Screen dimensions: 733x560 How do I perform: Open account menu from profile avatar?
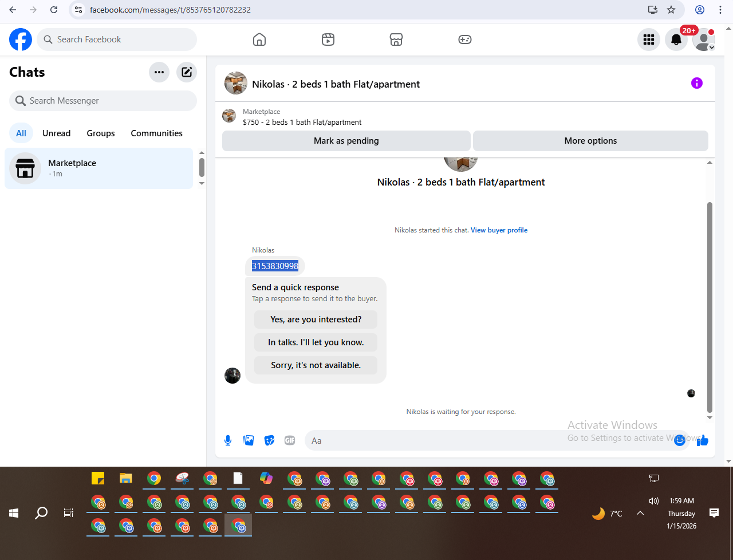pyautogui.click(x=704, y=40)
